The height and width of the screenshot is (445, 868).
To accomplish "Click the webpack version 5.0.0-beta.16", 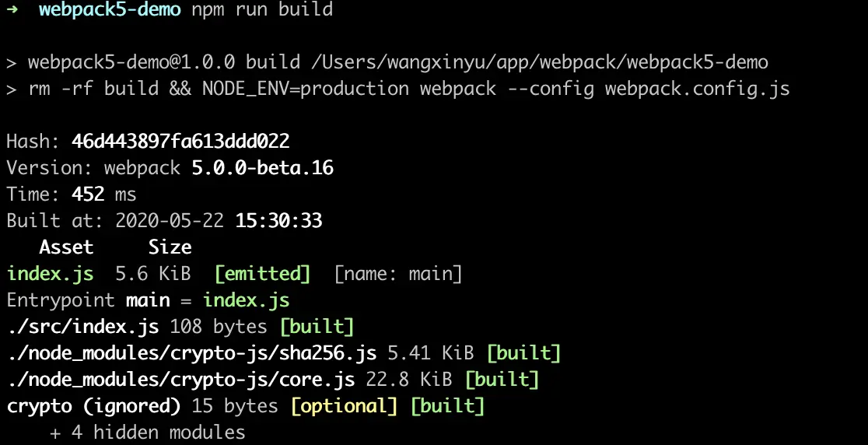I will tap(262, 168).
